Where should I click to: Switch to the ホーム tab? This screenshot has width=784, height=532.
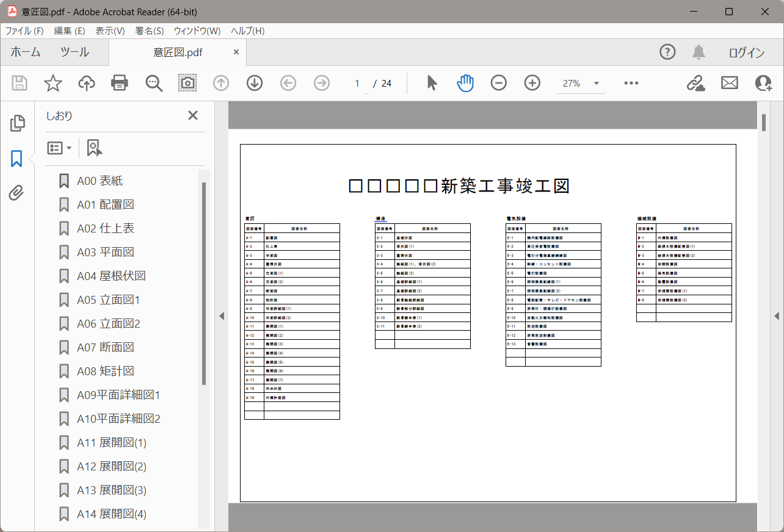(25, 52)
